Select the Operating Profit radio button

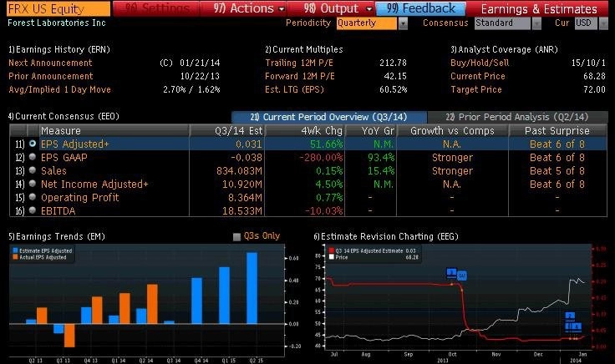(x=33, y=197)
